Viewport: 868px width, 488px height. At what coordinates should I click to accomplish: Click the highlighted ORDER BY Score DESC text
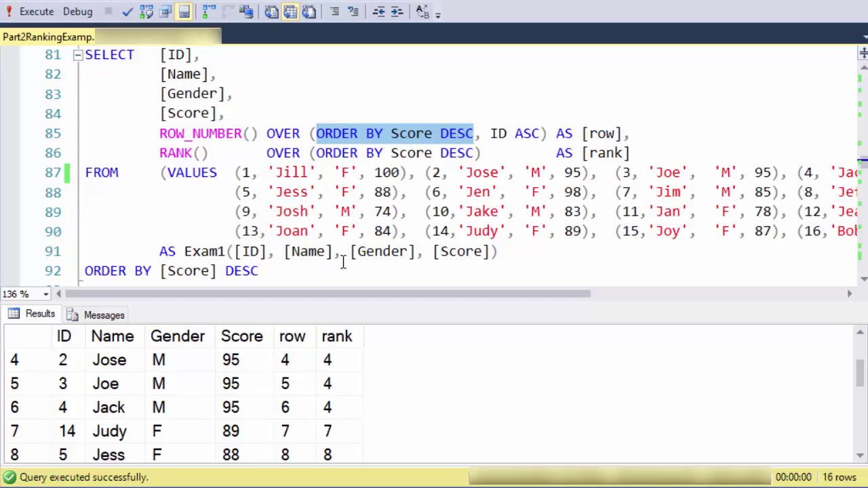(x=395, y=134)
